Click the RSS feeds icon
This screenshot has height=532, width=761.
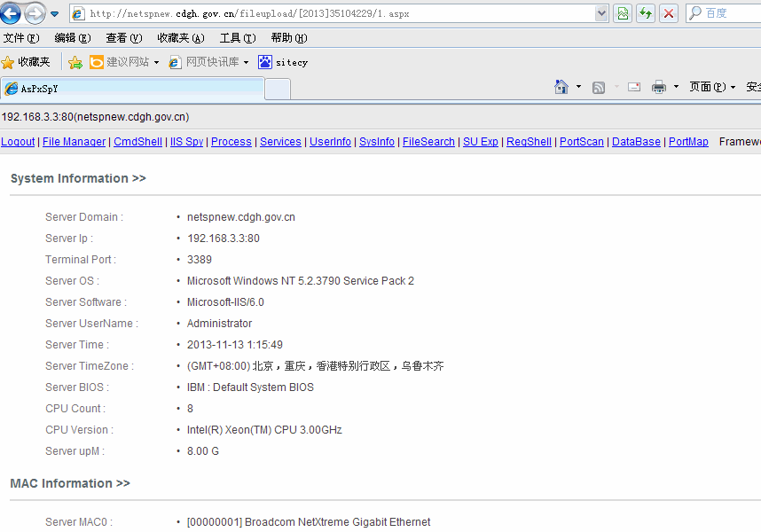(x=599, y=87)
